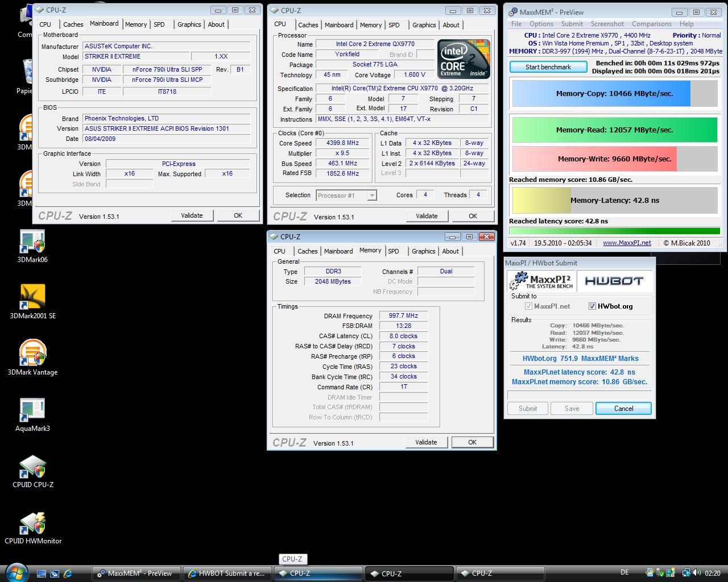Click the Start benchmark button

[x=548, y=67]
